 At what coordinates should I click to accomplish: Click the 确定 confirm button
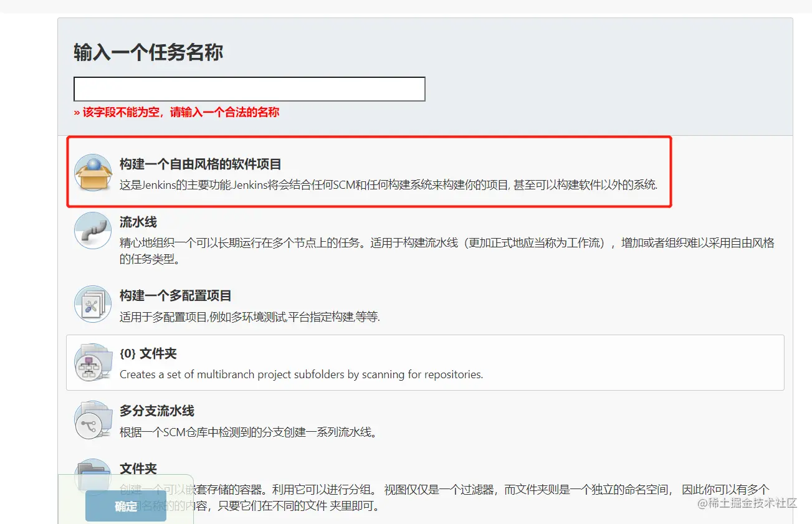(126, 506)
